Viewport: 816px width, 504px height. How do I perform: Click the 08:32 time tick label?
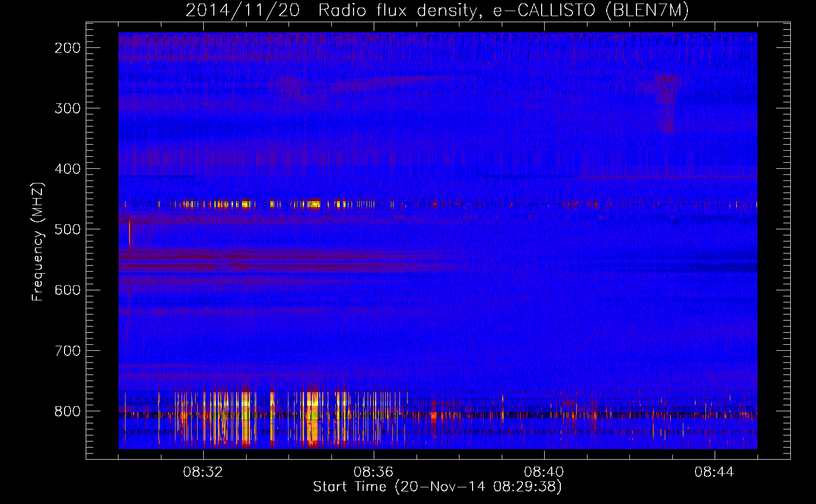pos(203,472)
